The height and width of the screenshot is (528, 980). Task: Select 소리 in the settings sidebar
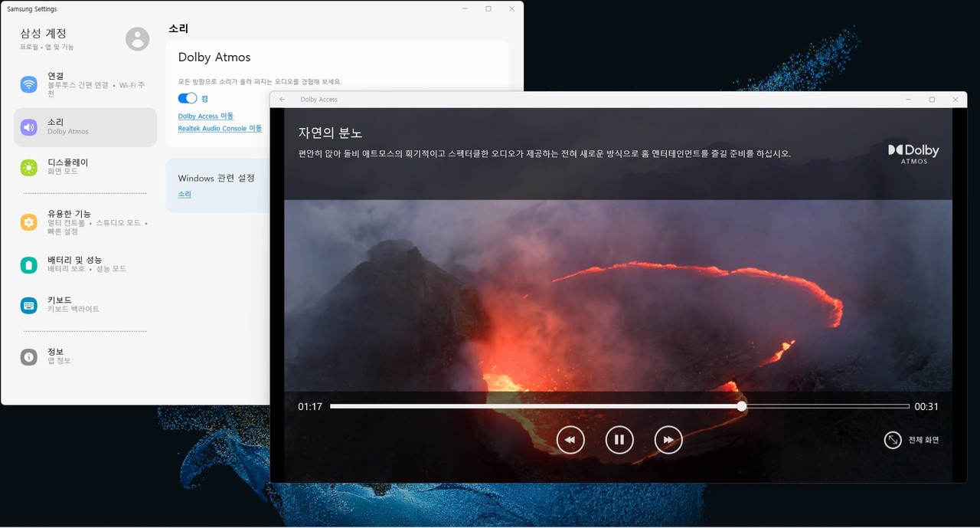[85, 126]
